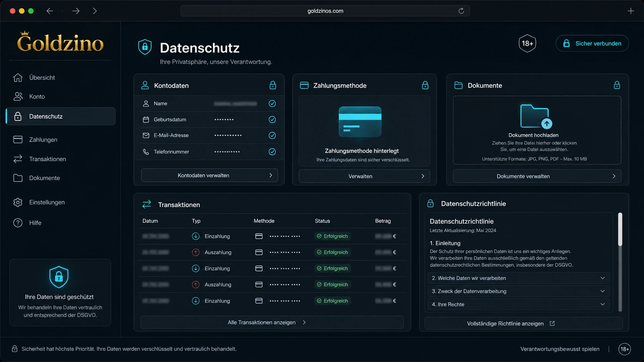Click chevron on Kontodaten verwalten
The width and height of the screenshot is (644, 362).
[x=271, y=175]
